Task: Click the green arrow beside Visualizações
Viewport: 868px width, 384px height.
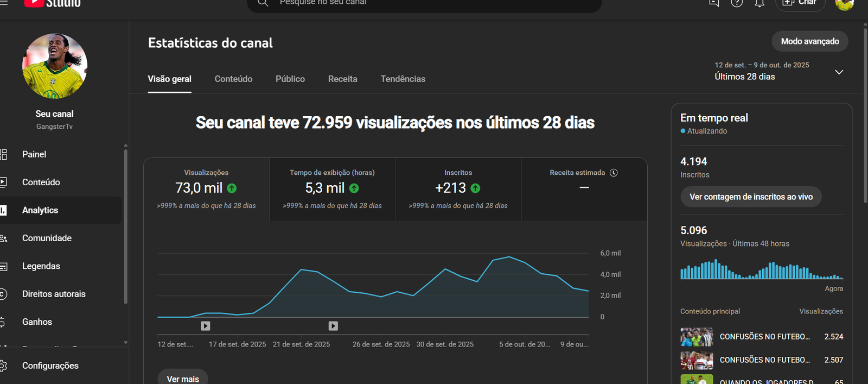Action: [x=232, y=188]
